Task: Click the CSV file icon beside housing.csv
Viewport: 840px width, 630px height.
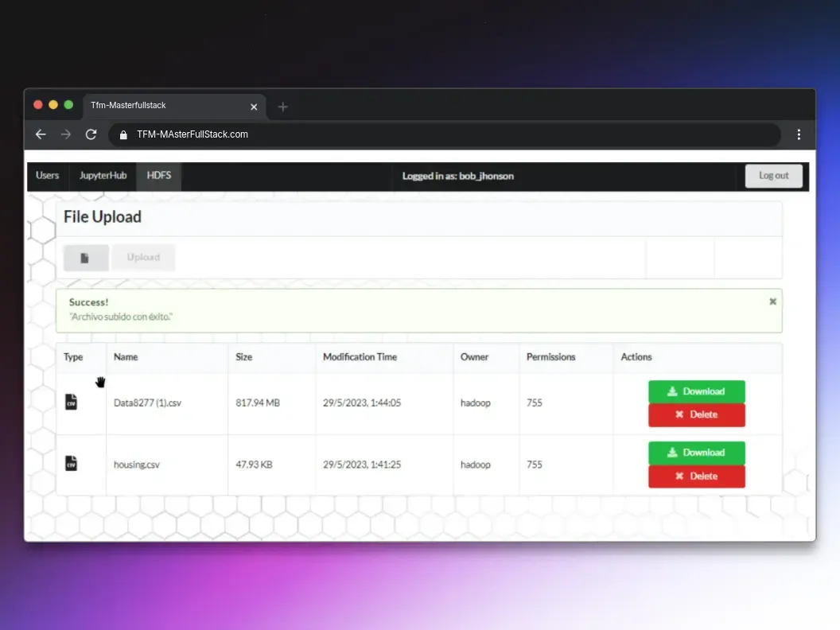Action: pos(71,463)
